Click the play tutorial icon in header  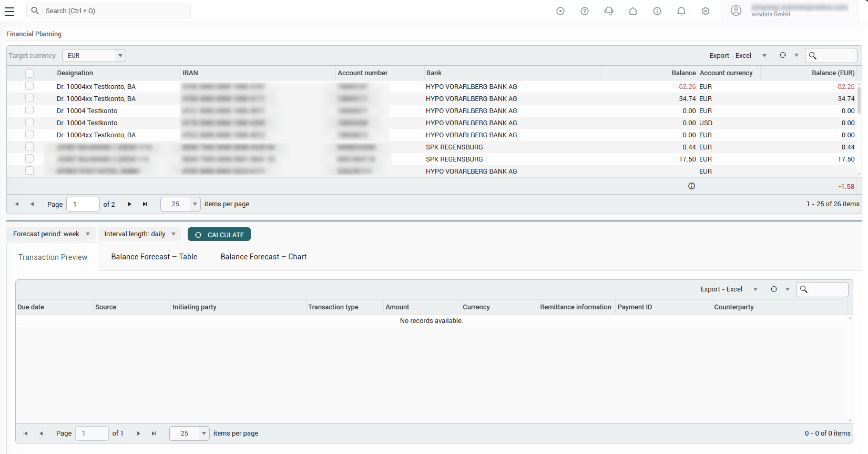point(560,11)
